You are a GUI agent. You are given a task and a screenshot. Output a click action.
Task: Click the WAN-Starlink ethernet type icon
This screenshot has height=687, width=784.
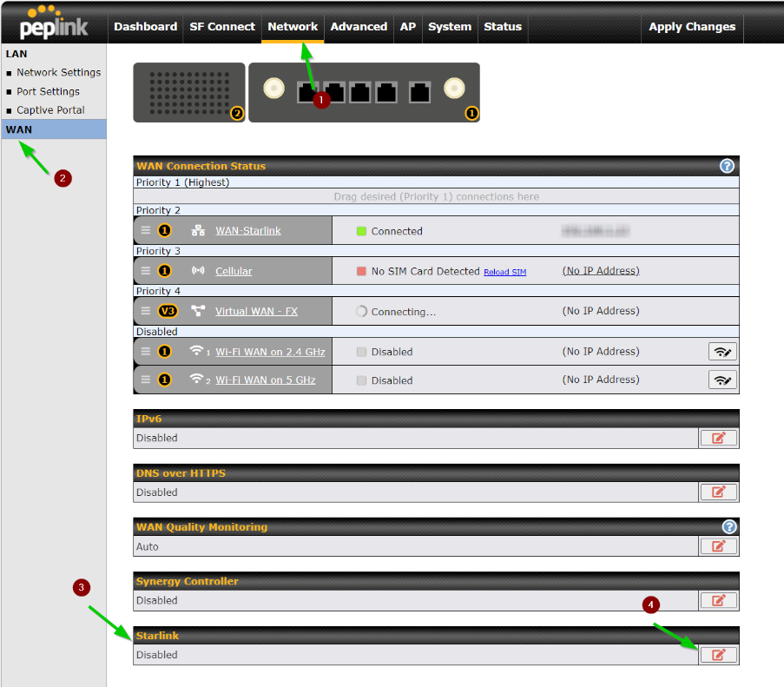(x=198, y=230)
